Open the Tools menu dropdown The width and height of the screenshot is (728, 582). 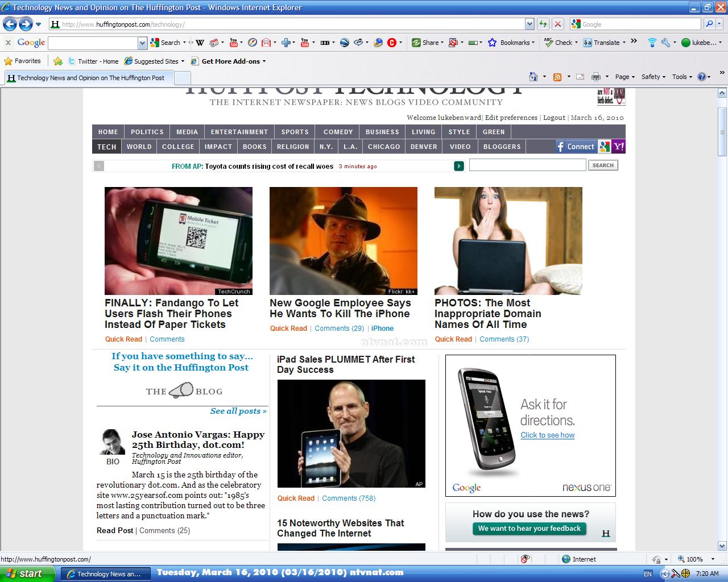pos(682,77)
